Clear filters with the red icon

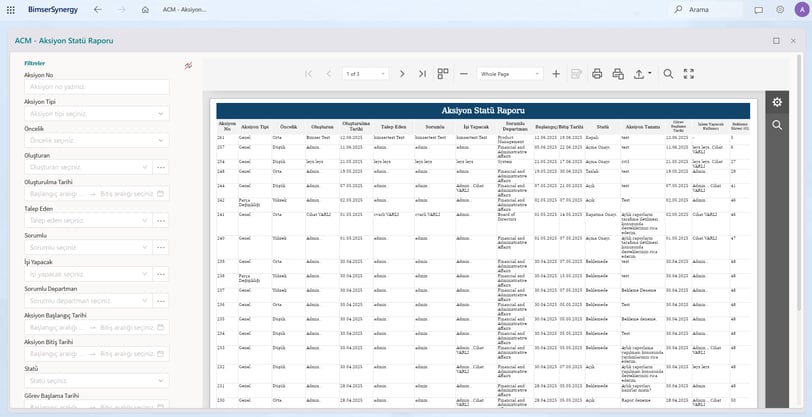(x=188, y=65)
